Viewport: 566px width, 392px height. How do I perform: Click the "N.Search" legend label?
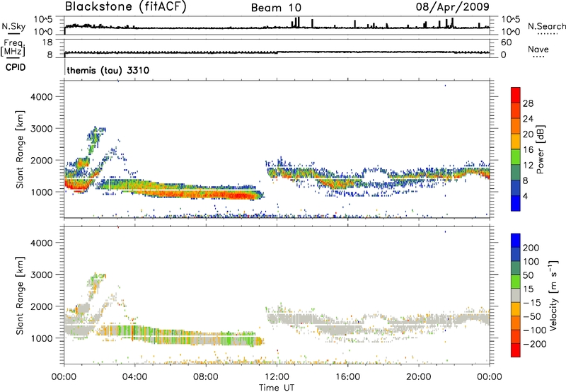tap(547, 26)
